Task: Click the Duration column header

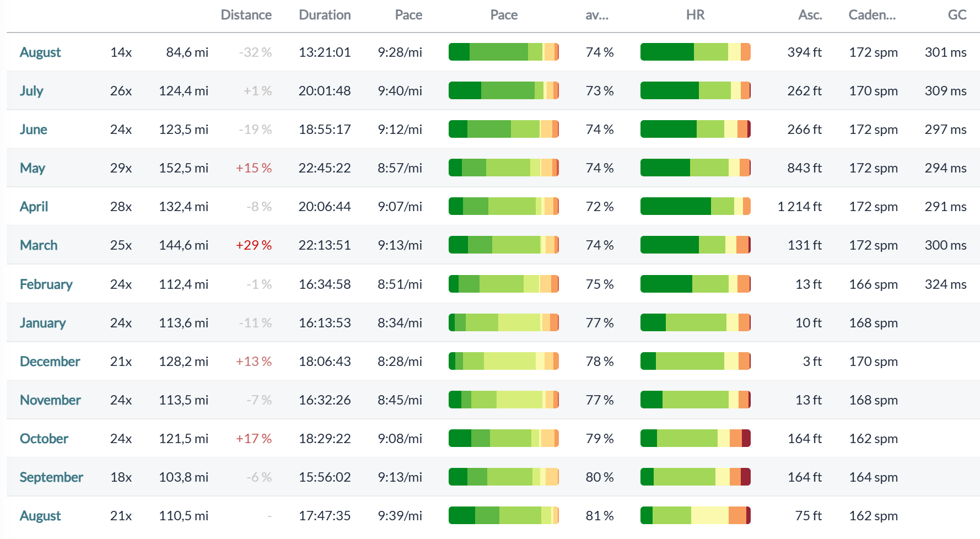Action: [325, 15]
